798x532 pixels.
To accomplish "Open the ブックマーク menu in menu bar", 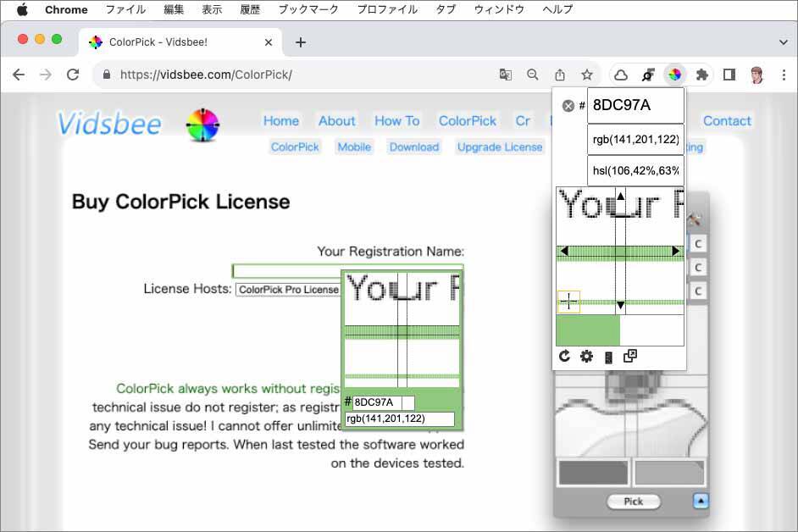I will click(x=308, y=9).
